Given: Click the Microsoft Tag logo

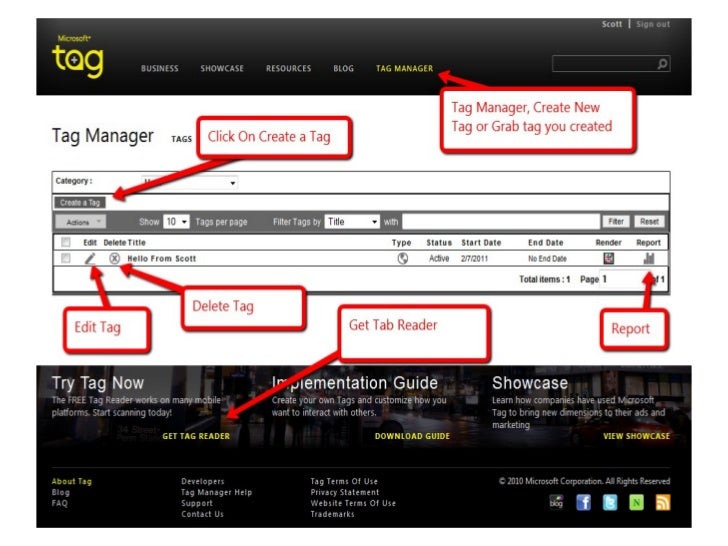Looking at the screenshot, I should (78, 56).
